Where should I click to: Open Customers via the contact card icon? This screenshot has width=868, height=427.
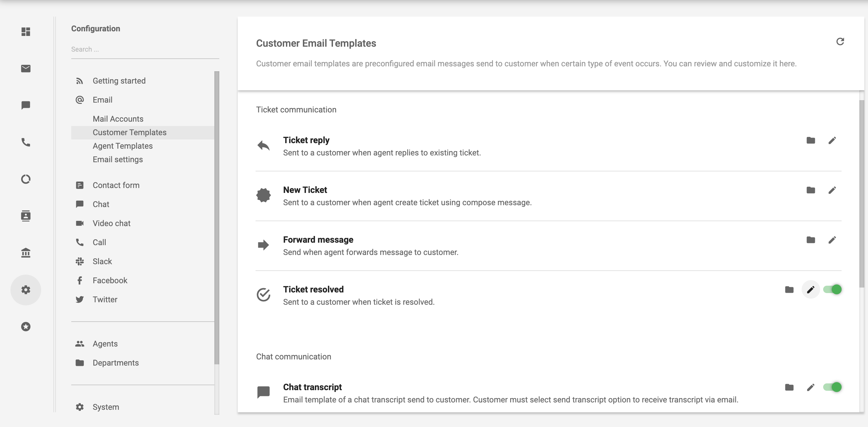(x=25, y=216)
